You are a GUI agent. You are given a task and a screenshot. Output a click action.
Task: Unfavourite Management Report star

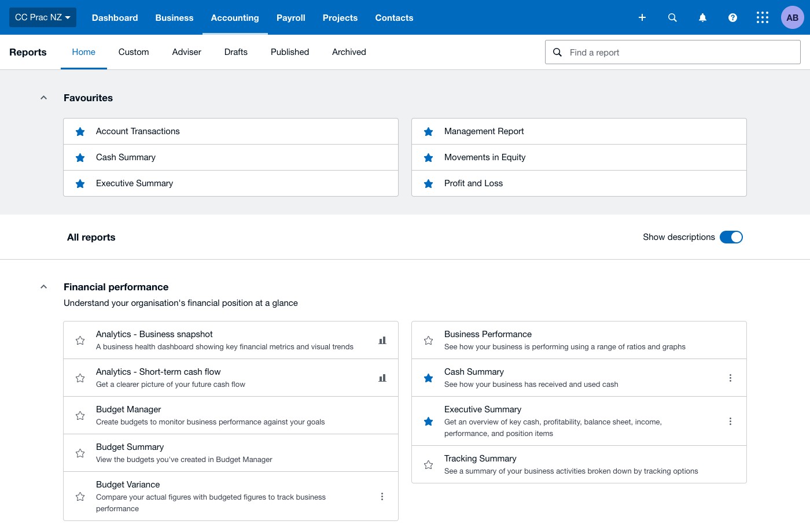(x=429, y=132)
